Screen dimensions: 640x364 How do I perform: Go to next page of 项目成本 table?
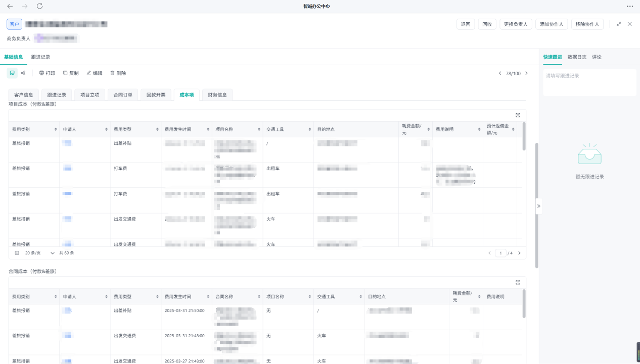click(519, 253)
